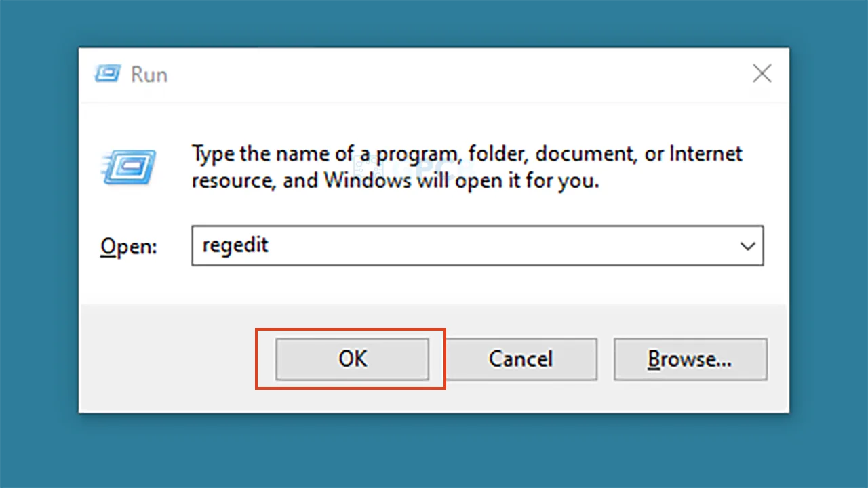This screenshot has height=488, width=868.
Task: Open the Browse... file picker
Action: pyautogui.click(x=690, y=359)
